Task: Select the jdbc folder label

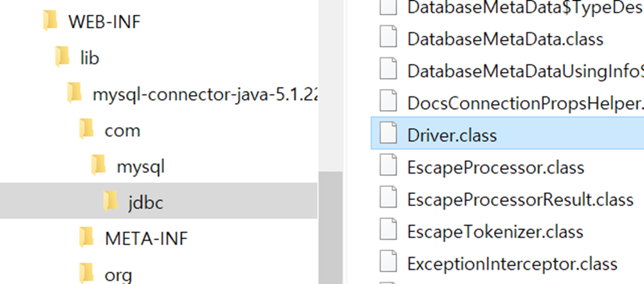Action: coord(145,202)
